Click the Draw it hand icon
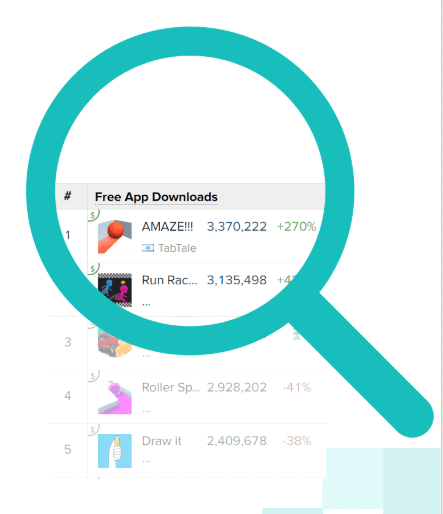Image resolution: width=443 pixels, height=514 pixels. coord(115,451)
